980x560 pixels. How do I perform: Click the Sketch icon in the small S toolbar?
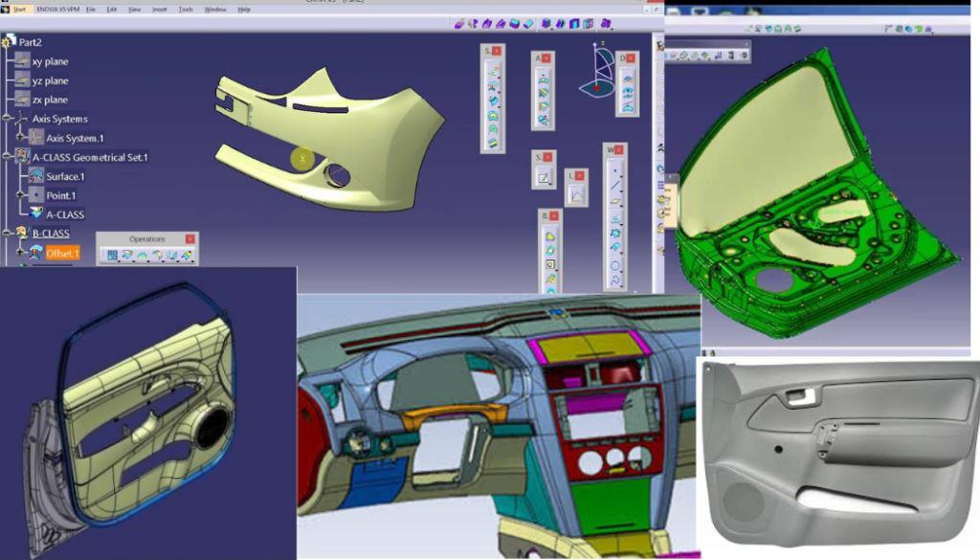pyautogui.click(x=544, y=178)
